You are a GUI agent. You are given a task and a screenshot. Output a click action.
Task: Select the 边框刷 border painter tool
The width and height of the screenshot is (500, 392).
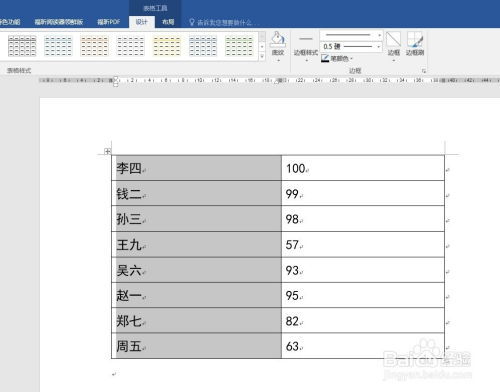415,43
